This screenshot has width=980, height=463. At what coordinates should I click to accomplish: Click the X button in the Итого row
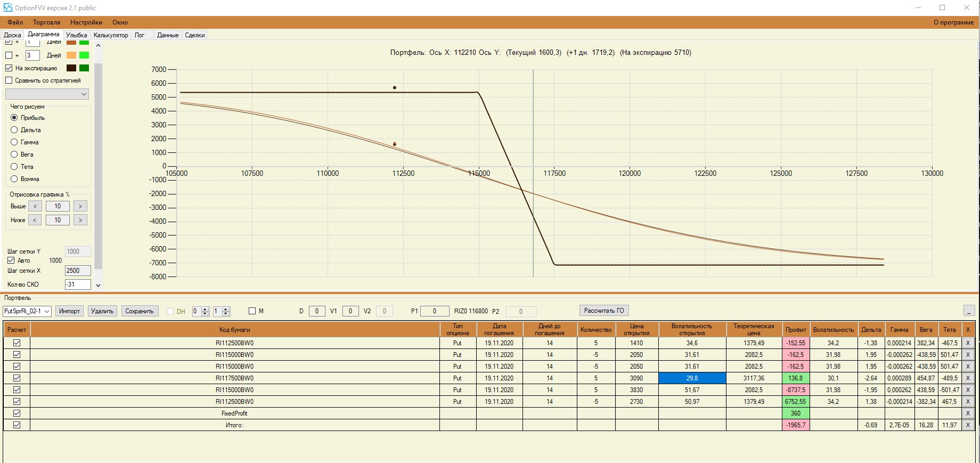(x=968, y=425)
